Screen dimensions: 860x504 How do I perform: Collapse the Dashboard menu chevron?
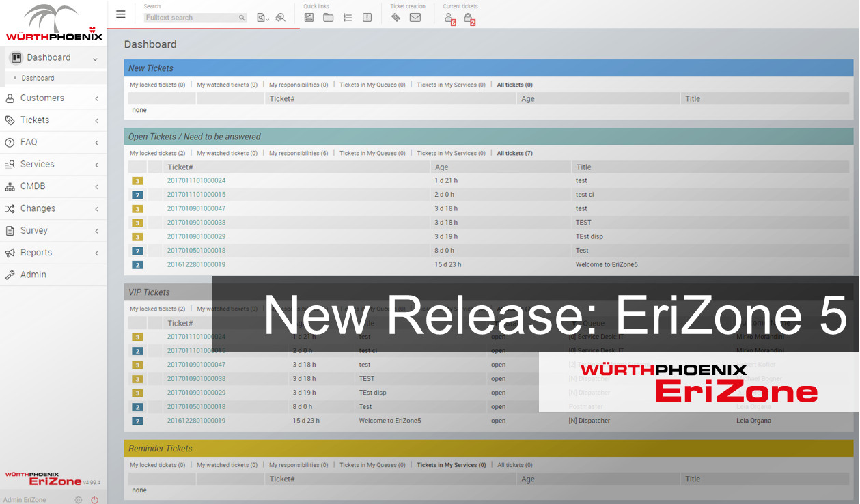(x=96, y=59)
